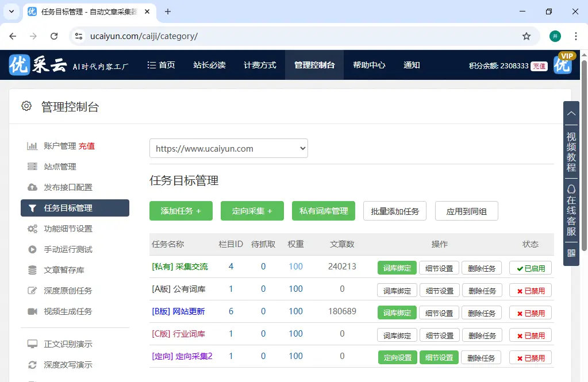Open the website selection dropdown showing ucaiyun.com
The width and height of the screenshot is (588, 382).
pos(228,148)
